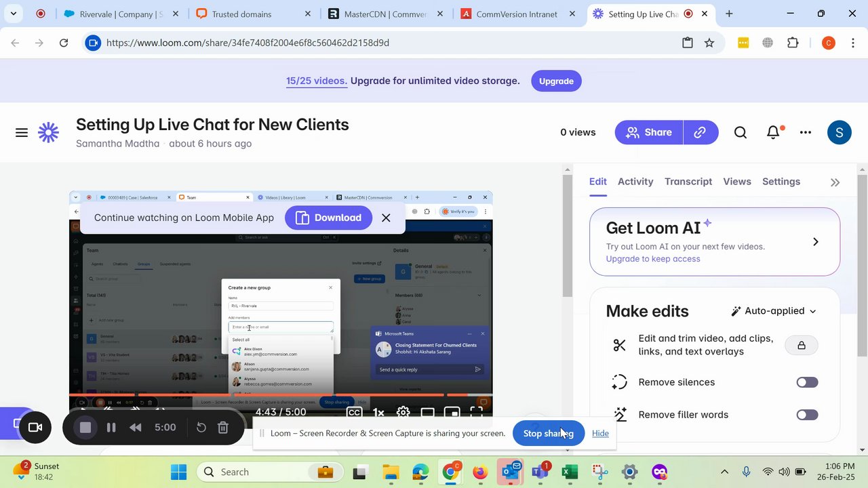Viewport: 868px width, 488px height.
Task: Pause the Loom recording
Action: [111, 428]
